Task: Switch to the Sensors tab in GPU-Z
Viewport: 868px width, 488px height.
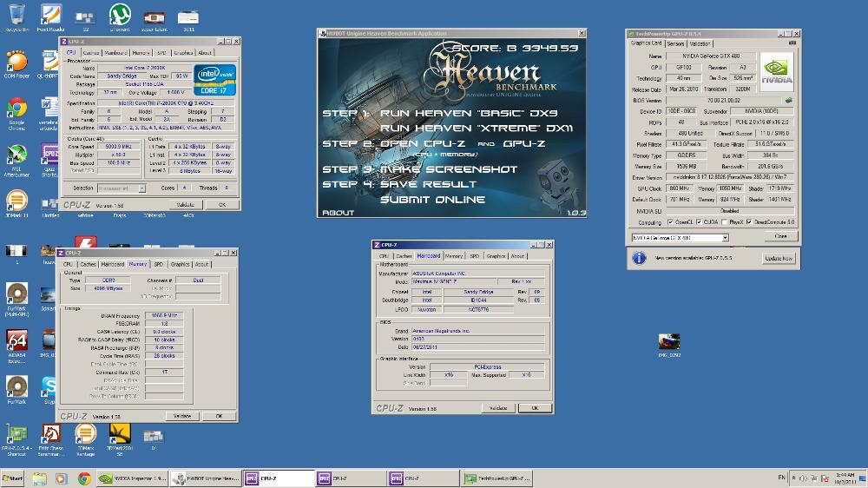Action: click(x=675, y=43)
